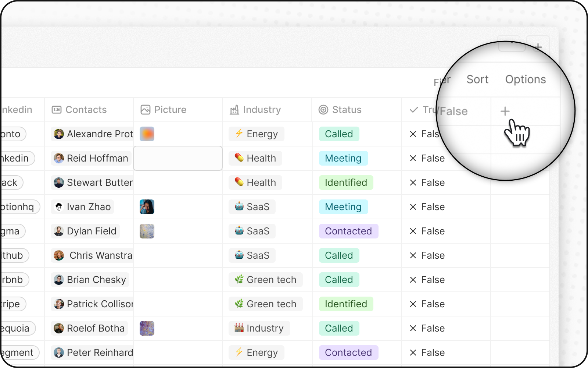Click the checkmark icon in True/False header

(x=414, y=110)
